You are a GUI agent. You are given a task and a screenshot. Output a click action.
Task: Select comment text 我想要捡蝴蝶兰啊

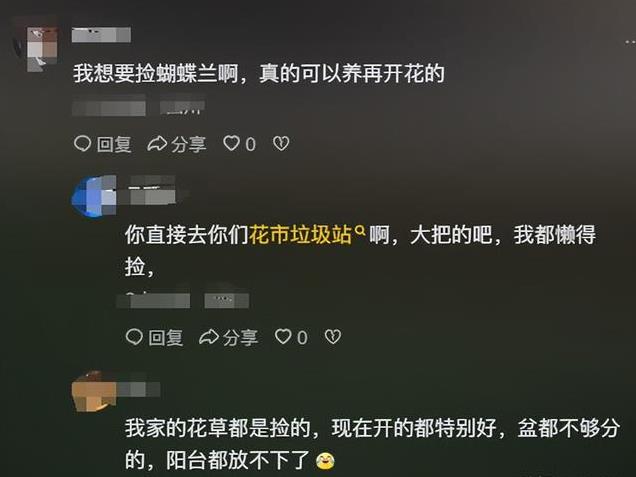[x=155, y=74]
